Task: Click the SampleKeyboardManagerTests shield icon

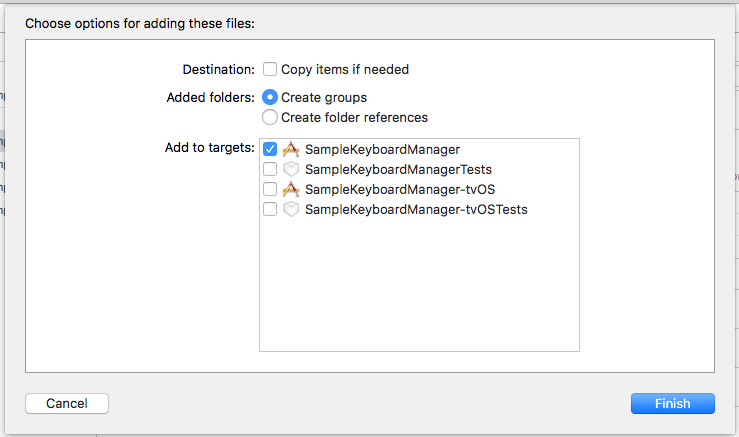Action: [291, 169]
